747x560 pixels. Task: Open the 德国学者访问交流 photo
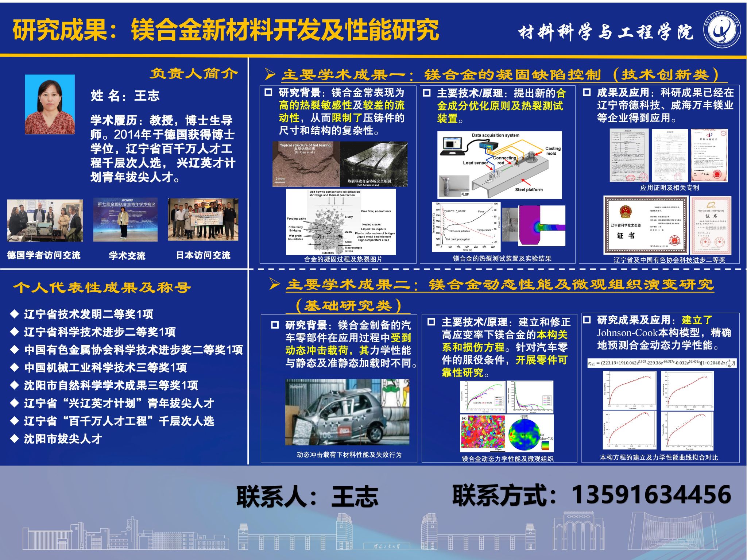coord(45,220)
